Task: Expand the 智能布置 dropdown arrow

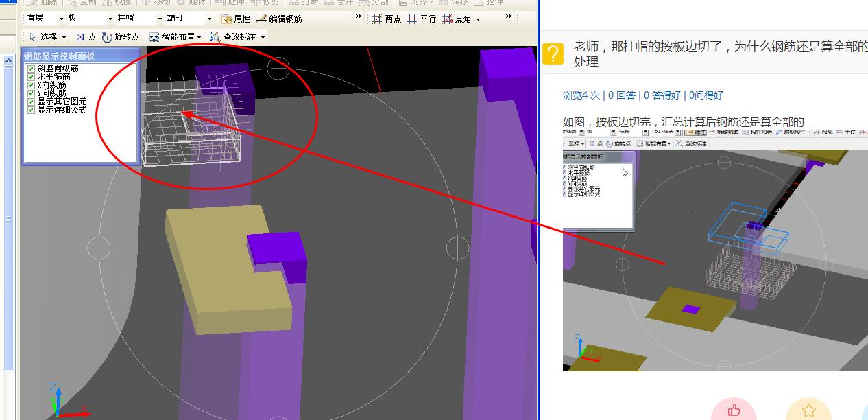Action: tap(200, 37)
